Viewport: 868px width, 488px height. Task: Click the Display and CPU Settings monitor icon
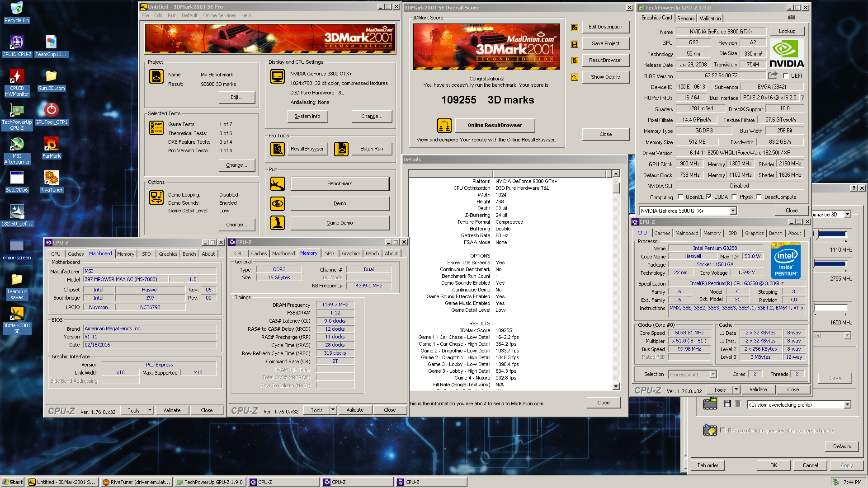click(278, 76)
